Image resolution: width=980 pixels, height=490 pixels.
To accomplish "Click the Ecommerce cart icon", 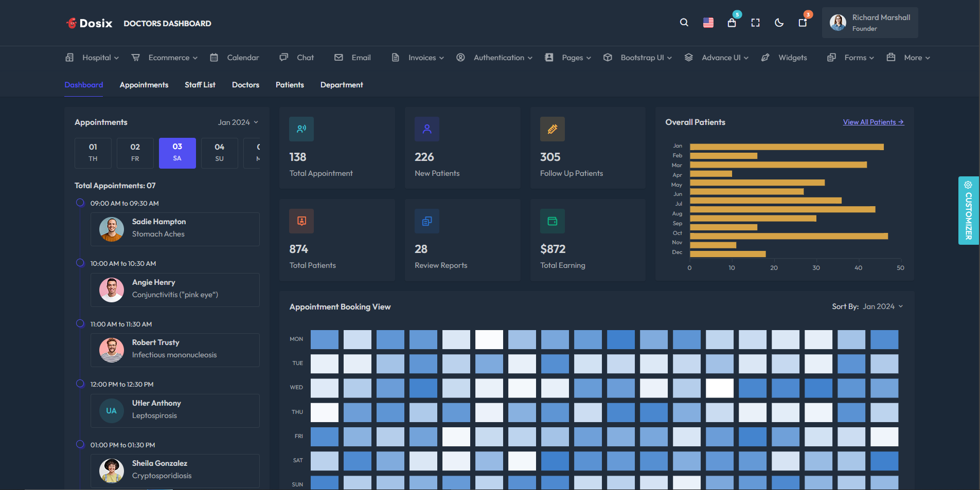I will pos(136,58).
